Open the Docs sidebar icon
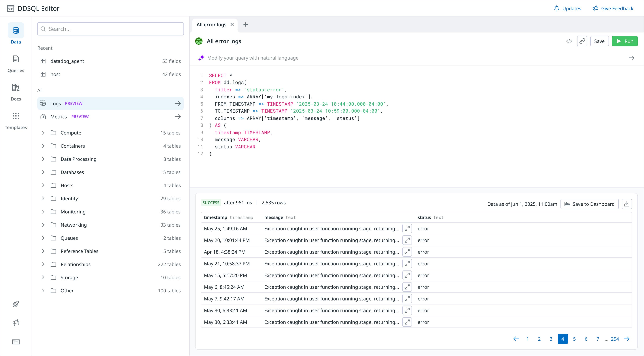 click(x=16, y=91)
